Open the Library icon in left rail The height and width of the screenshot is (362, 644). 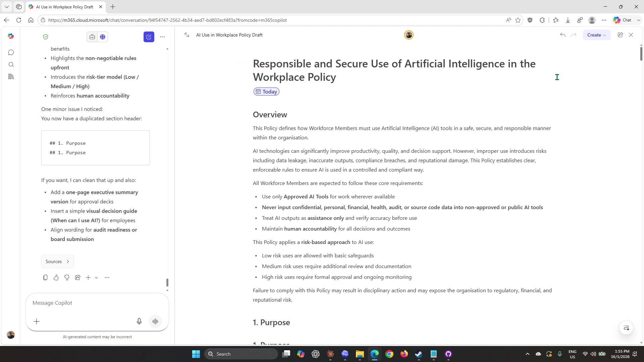[11, 76]
